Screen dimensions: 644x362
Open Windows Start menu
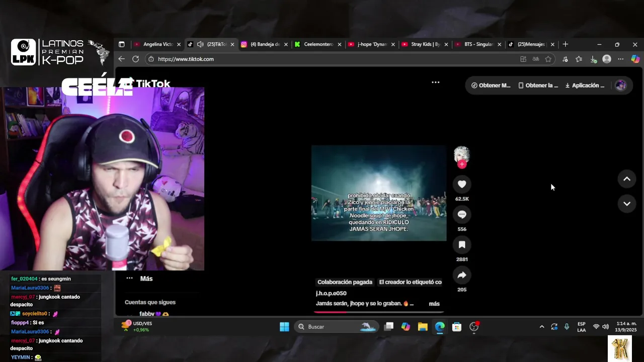(x=284, y=327)
